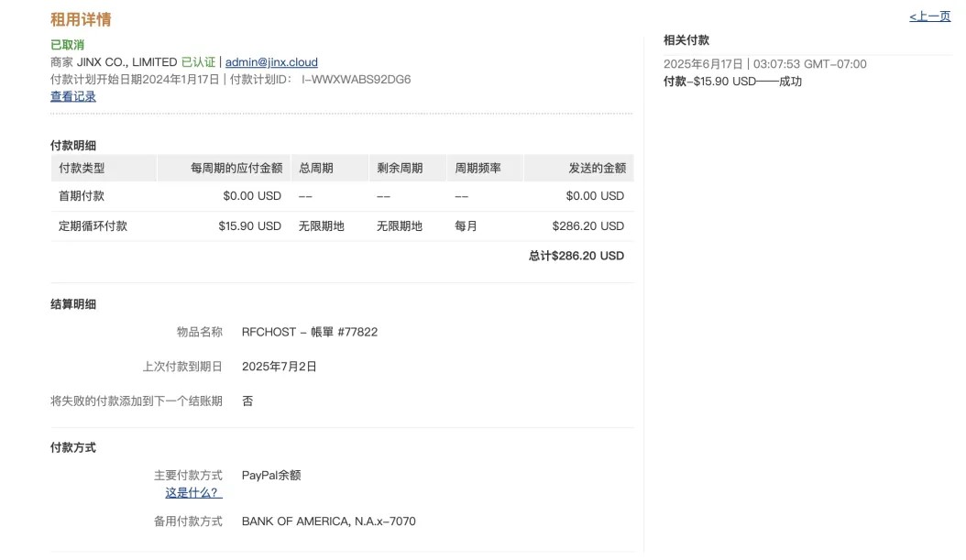Click the 这是什么? link under primary payment method
This screenshot has width=966, height=560.
point(191,493)
